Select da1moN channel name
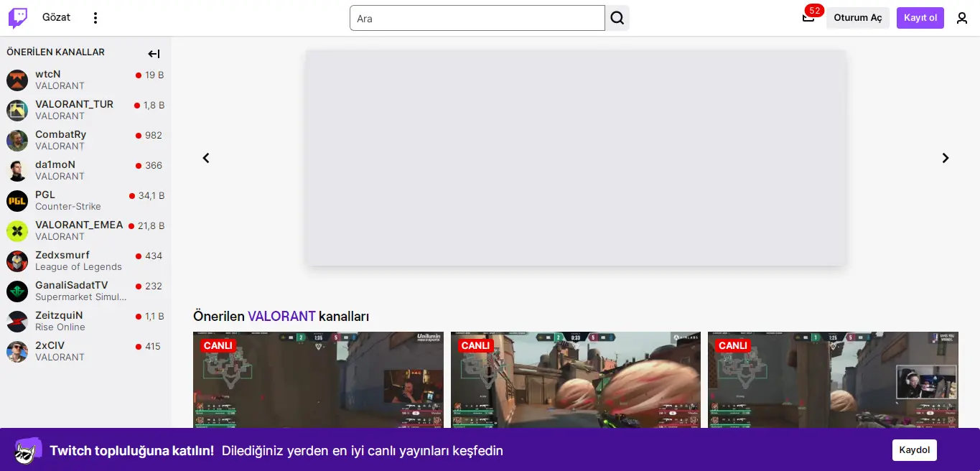The height and width of the screenshot is (471, 980). pos(55,164)
